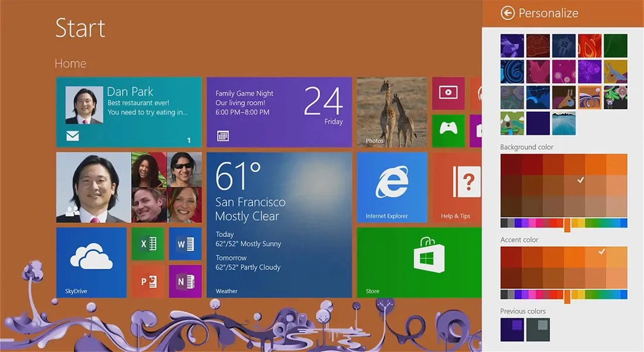Open the Word tile
The height and width of the screenshot is (352, 644).
(x=186, y=243)
